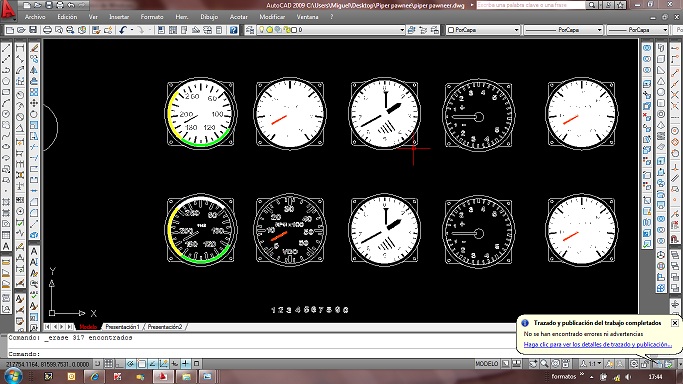The width and height of the screenshot is (683, 384).
Task: Open the Layer Properties Manager
Action: pyautogui.click(x=250, y=30)
